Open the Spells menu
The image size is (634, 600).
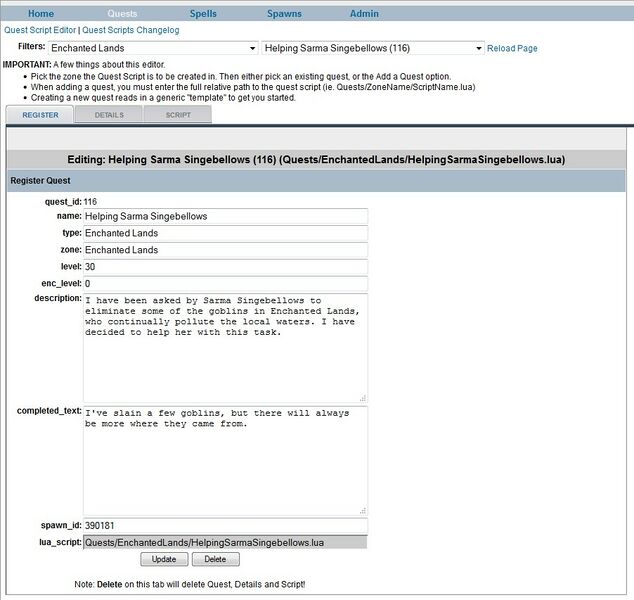(203, 14)
